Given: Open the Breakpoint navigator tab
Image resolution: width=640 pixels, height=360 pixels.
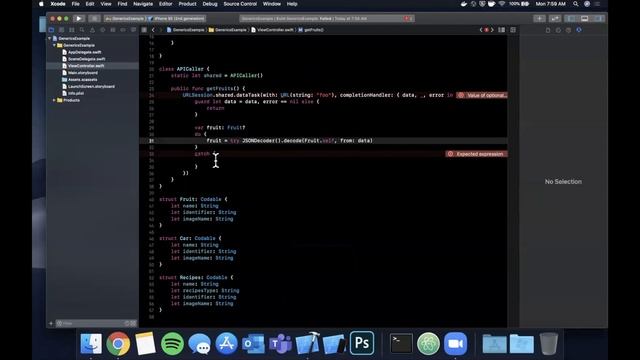Looking at the screenshot, I should click(123, 30).
